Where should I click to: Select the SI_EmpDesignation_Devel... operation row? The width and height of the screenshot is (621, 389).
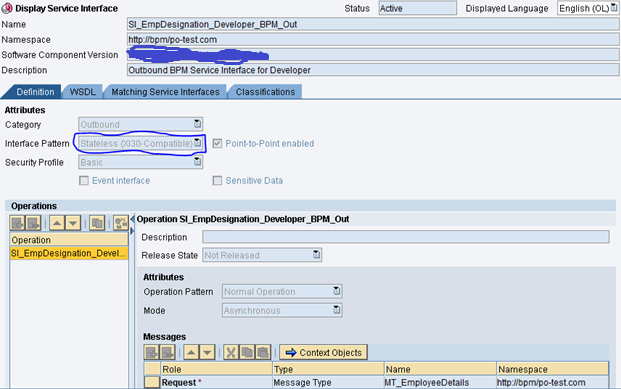tap(69, 253)
